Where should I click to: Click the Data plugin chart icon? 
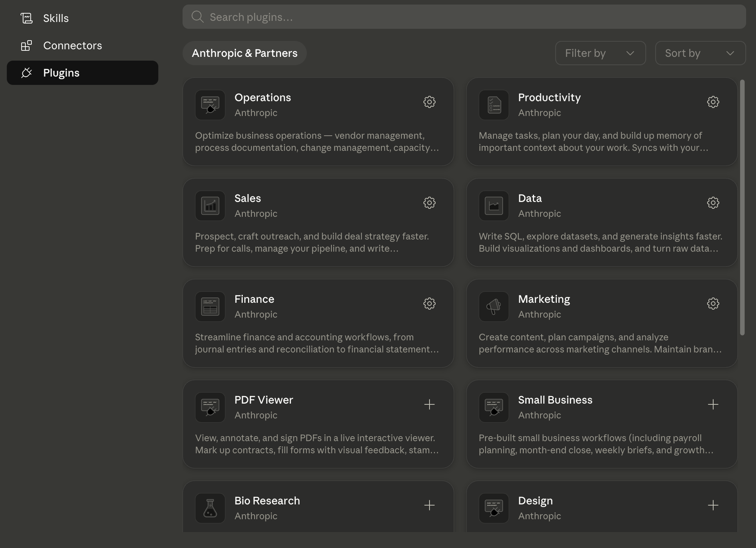tap(494, 206)
